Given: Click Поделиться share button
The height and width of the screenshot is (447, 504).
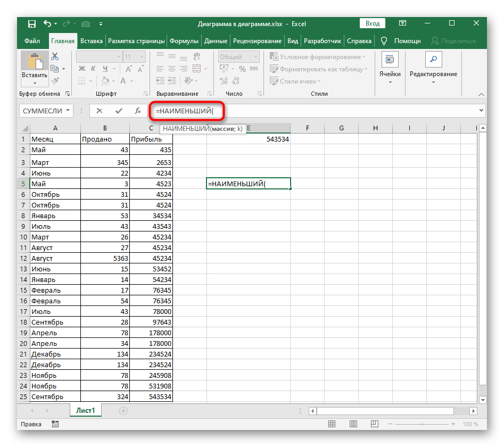Looking at the screenshot, I should tap(453, 41).
